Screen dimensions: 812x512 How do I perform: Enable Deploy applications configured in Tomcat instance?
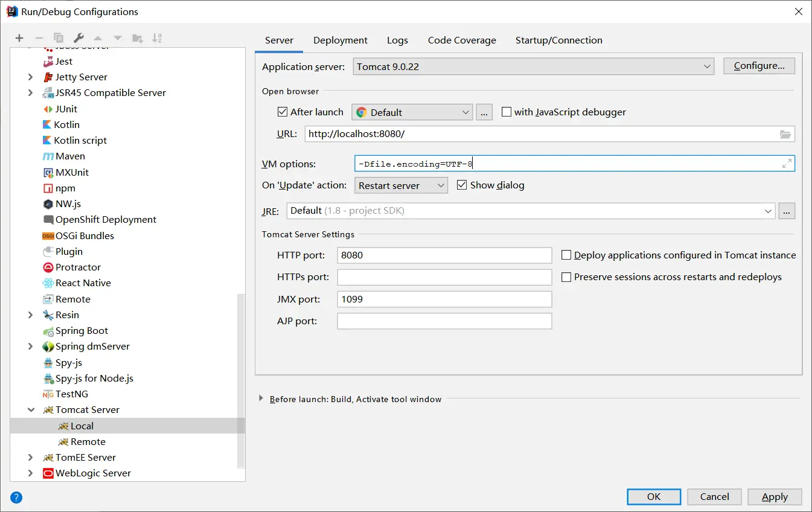click(566, 255)
